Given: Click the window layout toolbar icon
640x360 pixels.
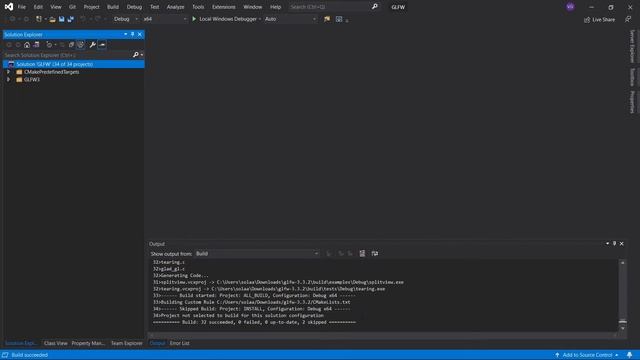Looking at the screenshot, I should [339, 19].
